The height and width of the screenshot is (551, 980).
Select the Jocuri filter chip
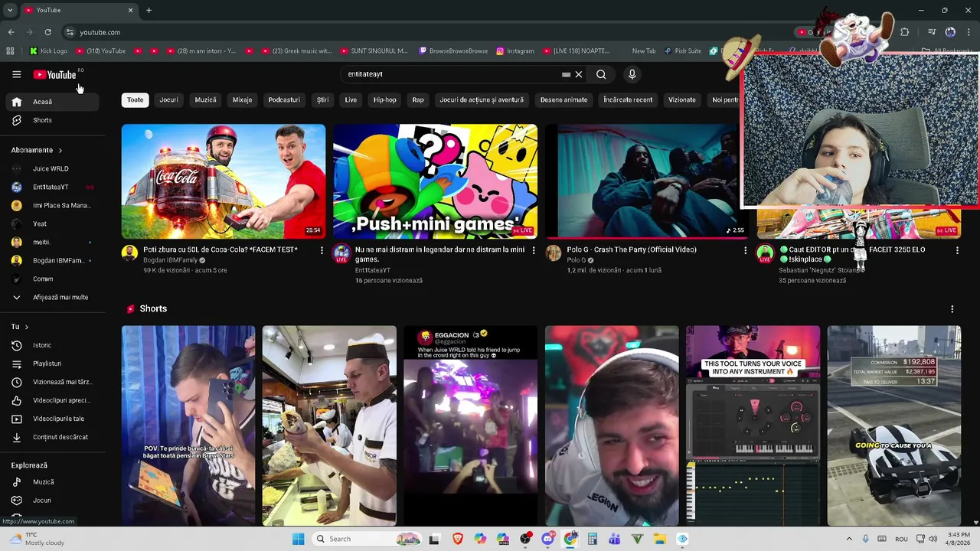pyautogui.click(x=168, y=100)
